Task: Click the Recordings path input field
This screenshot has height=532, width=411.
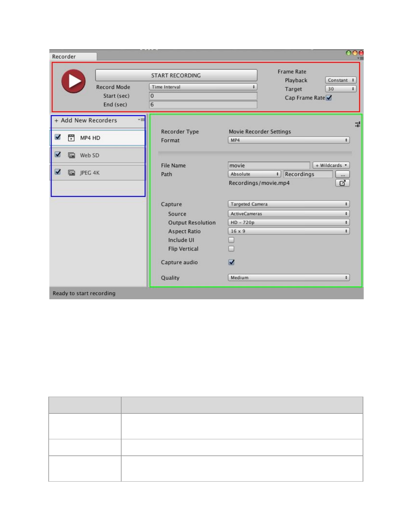Action: (x=308, y=174)
